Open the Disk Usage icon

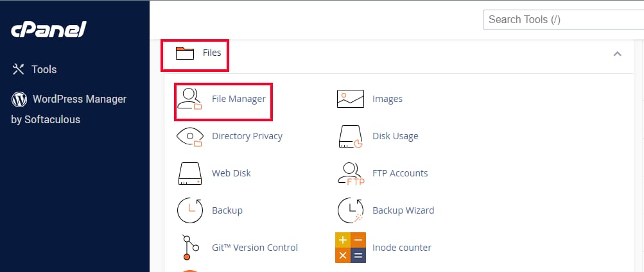click(x=351, y=136)
